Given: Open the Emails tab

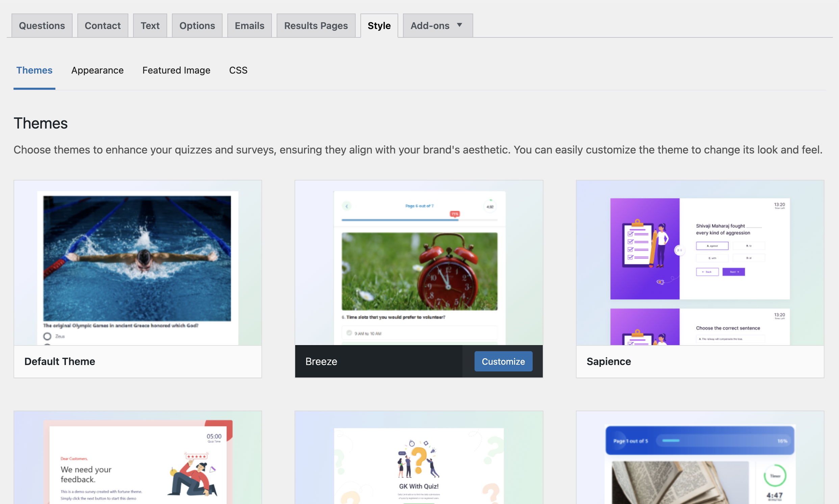Looking at the screenshot, I should pyautogui.click(x=249, y=26).
